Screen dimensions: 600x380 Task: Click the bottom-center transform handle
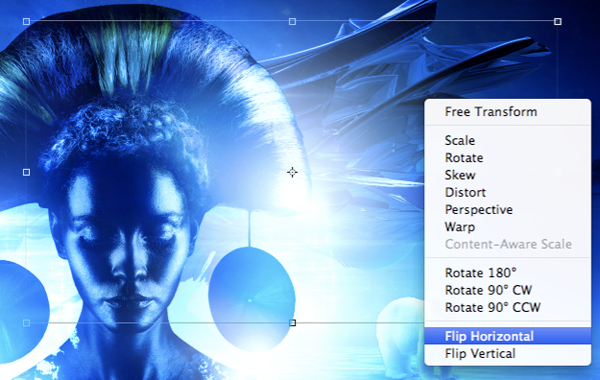293,323
